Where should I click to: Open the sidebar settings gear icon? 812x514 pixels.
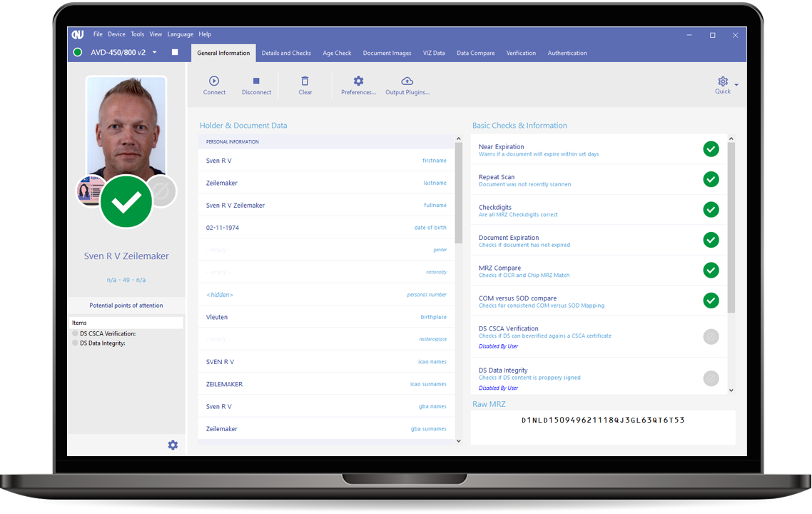pos(173,445)
